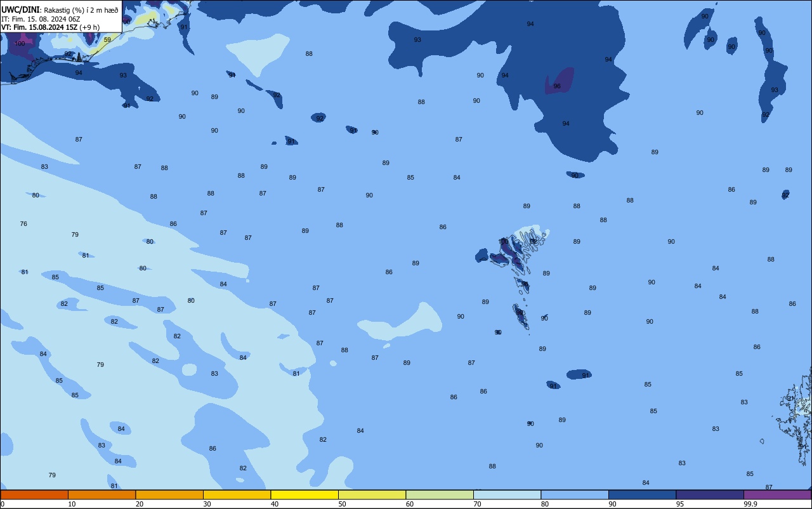Select the navy 95–99.9 legend swatch
Screen dimensions: 812x509
pyautogui.click(x=710, y=494)
